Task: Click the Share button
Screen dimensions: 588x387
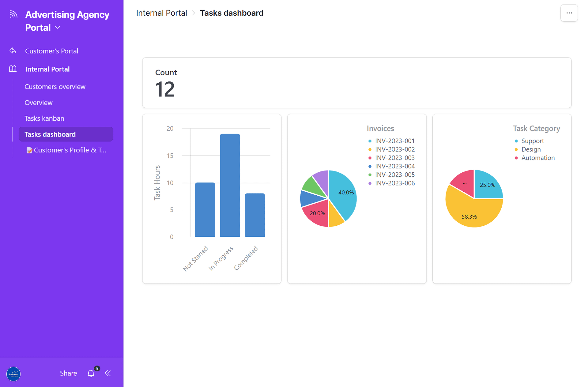Action: point(68,373)
